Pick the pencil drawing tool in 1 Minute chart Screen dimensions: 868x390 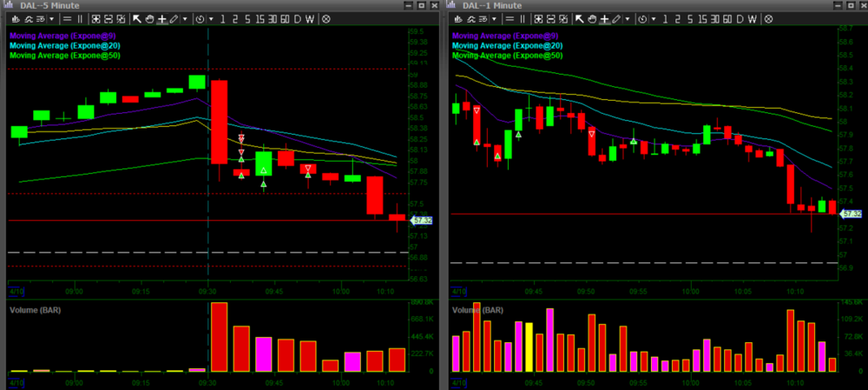[617, 18]
